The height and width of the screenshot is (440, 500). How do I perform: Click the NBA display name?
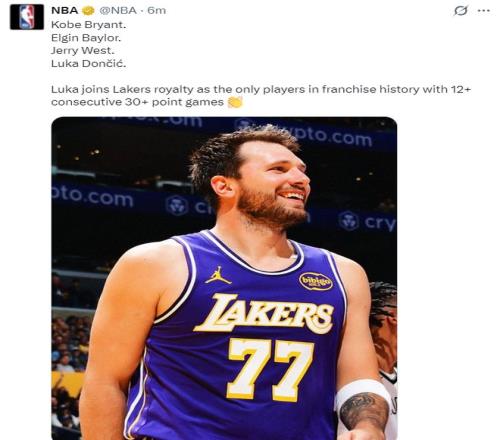pyautogui.click(x=65, y=11)
